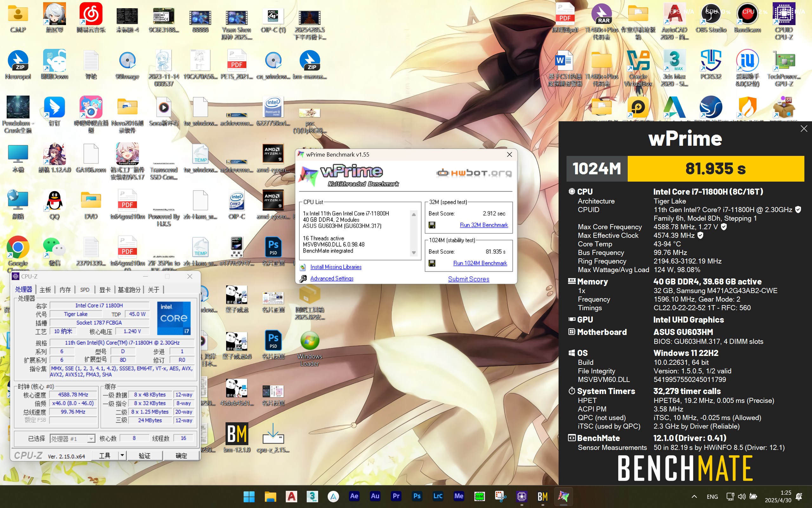Click the Media Encoder taskbar icon
Image resolution: width=812 pixels, height=508 pixels.
(x=459, y=496)
